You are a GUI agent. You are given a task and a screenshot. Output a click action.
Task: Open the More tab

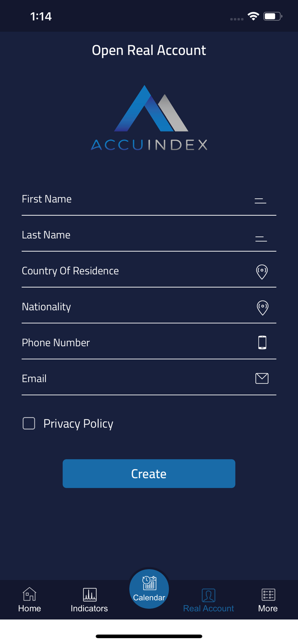[268, 600]
